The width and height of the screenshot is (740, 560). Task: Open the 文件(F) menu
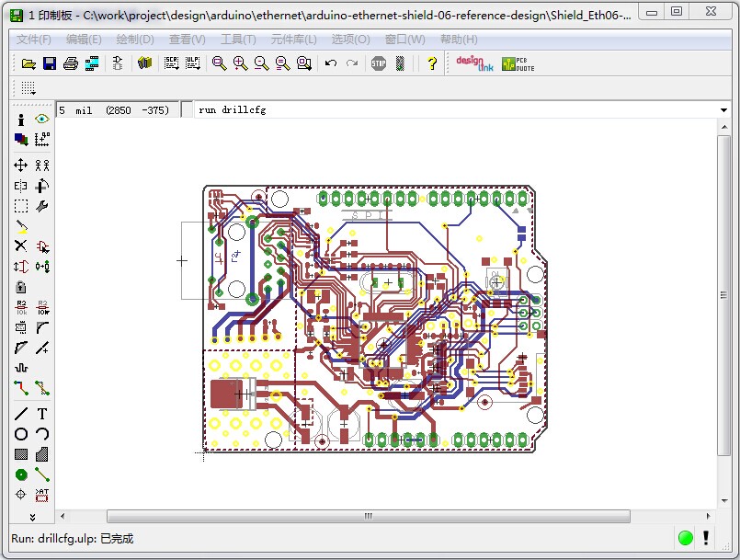tap(34, 40)
